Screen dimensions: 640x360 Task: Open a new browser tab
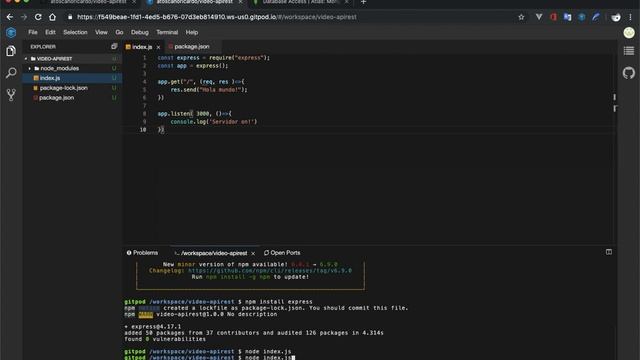(x=363, y=2)
